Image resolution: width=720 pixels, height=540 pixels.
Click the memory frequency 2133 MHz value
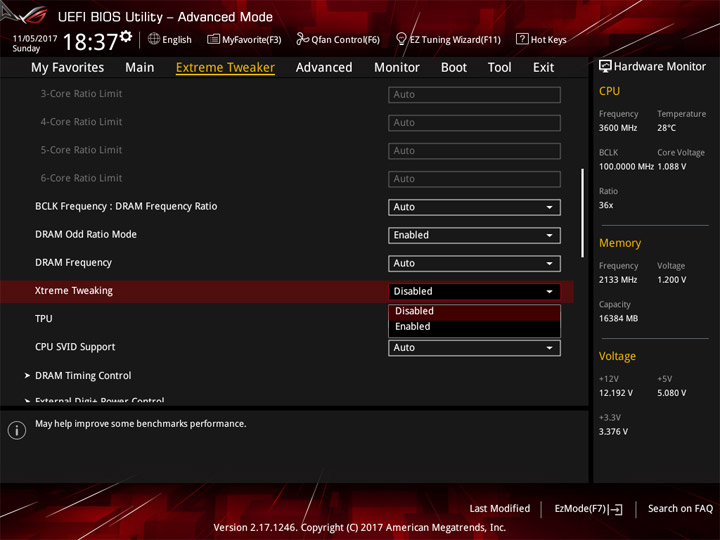pyautogui.click(x=618, y=280)
